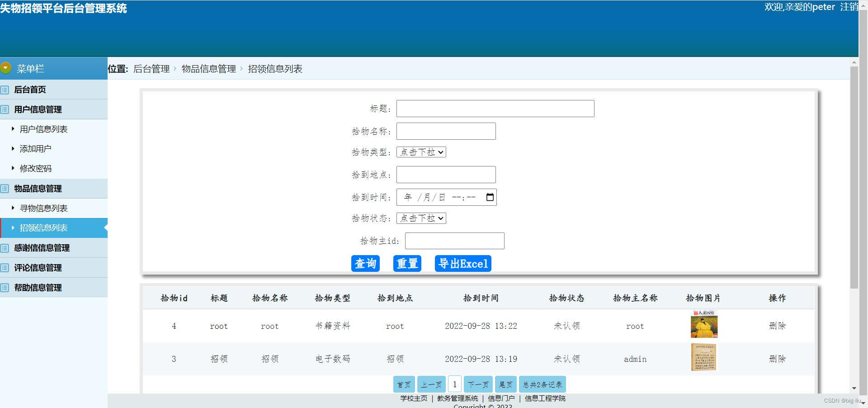
Task: Open the 拾物类型 dropdown
Action: click(421, 152)
